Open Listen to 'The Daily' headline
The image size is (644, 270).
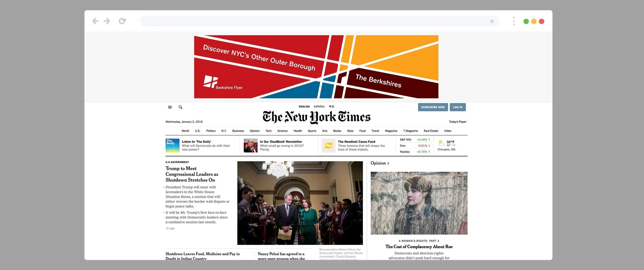tap(196, 142)
